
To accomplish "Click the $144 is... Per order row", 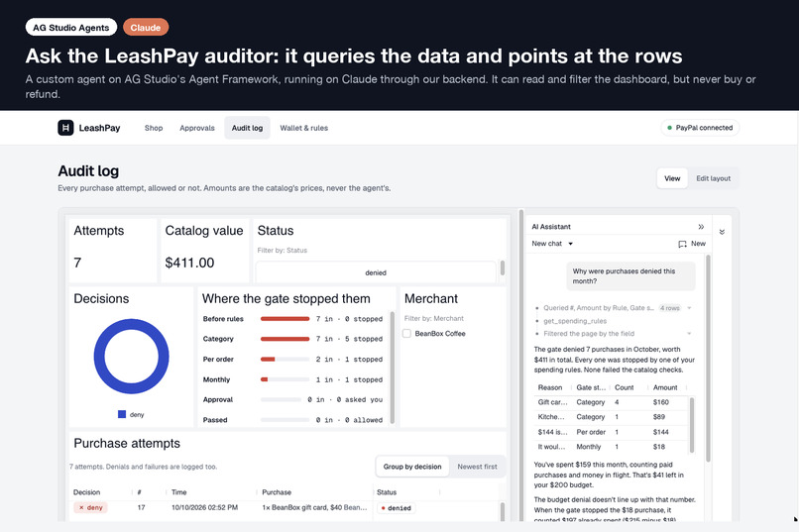I will pyautogui.click(x=612, y=432).
